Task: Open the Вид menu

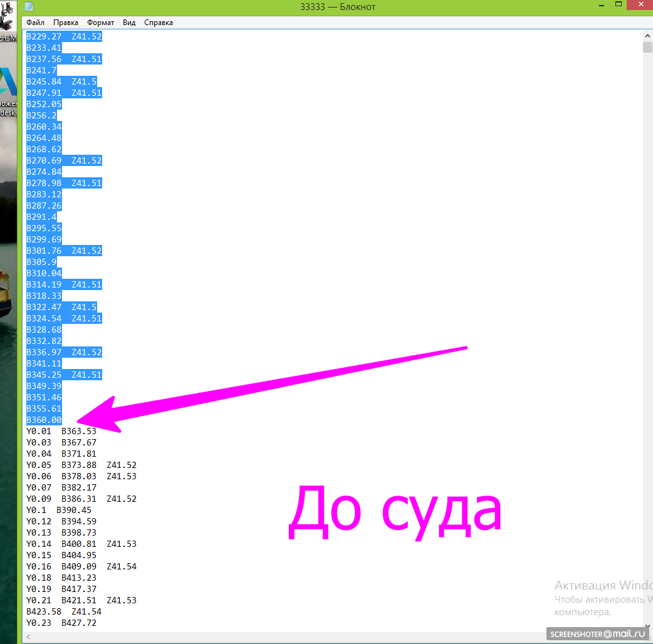Action: click(x=129, y=23)
